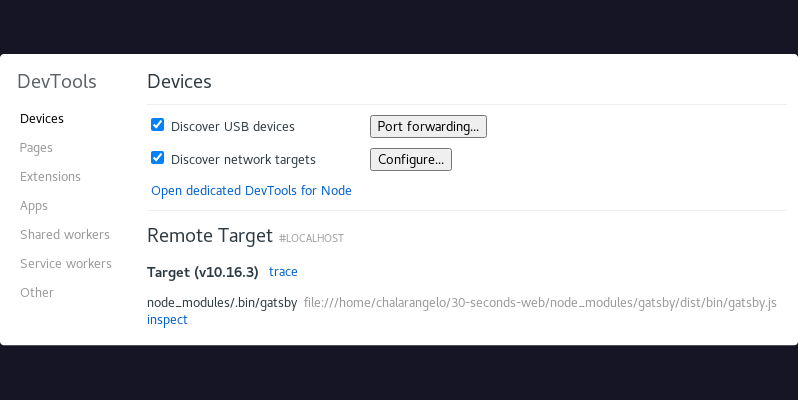The height and width of the screenshot is (400, 798).
Task: Select Apps in the sidebar
Action: point(34,205)
